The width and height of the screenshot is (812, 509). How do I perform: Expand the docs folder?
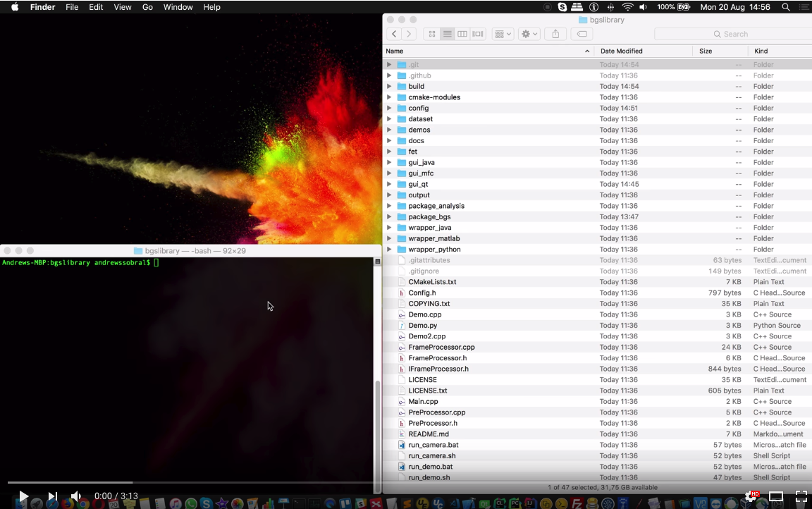click(389, 141)
